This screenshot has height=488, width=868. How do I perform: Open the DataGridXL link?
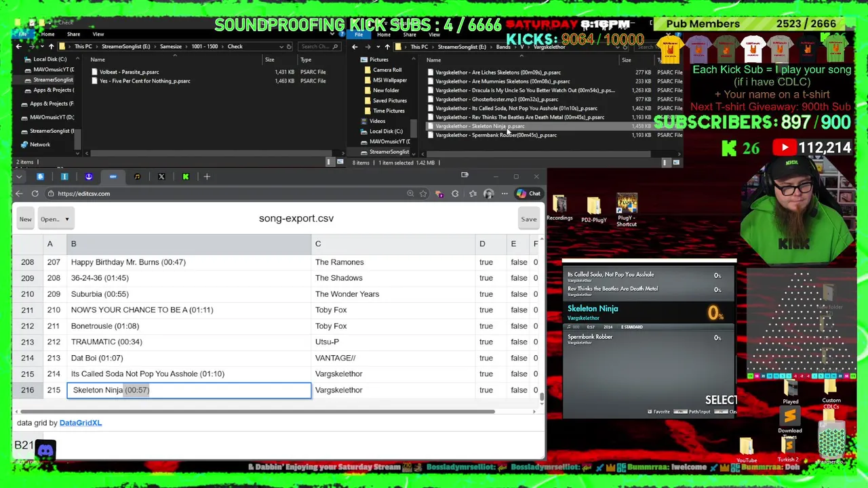pos(81,423)
